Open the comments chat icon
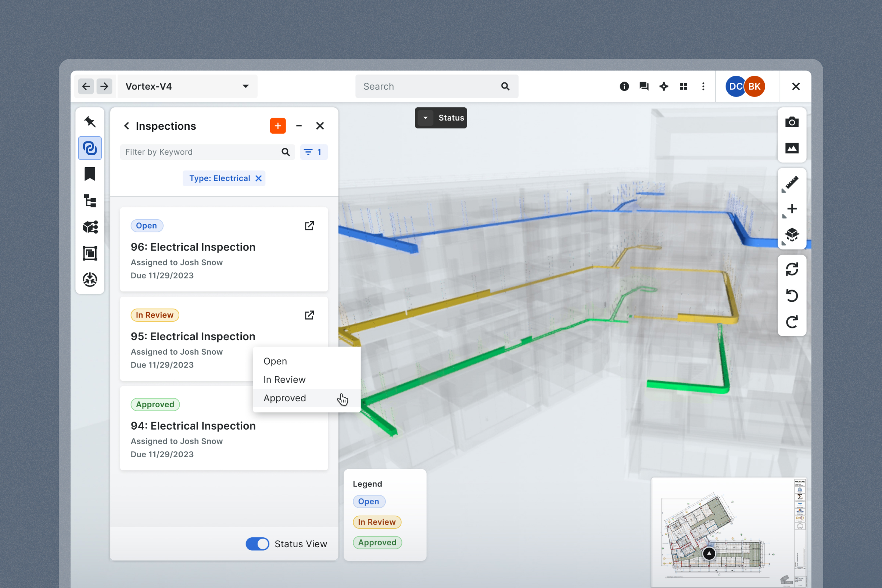882x588 pixels. click(644, 86)
